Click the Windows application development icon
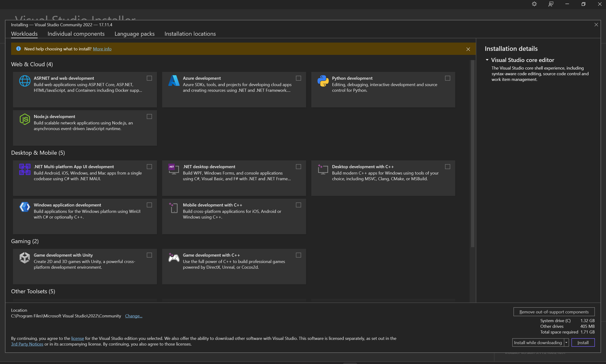Screen dimensions: 606x364 (25, 207)
